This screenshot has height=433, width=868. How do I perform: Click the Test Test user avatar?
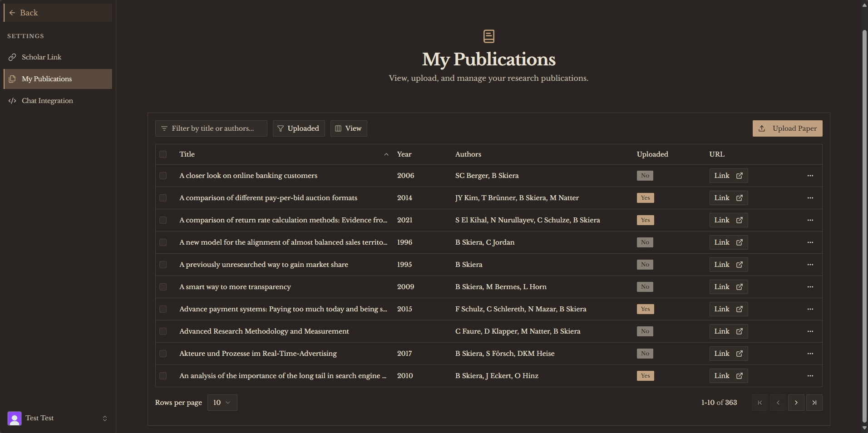click(x=15, y=418)
